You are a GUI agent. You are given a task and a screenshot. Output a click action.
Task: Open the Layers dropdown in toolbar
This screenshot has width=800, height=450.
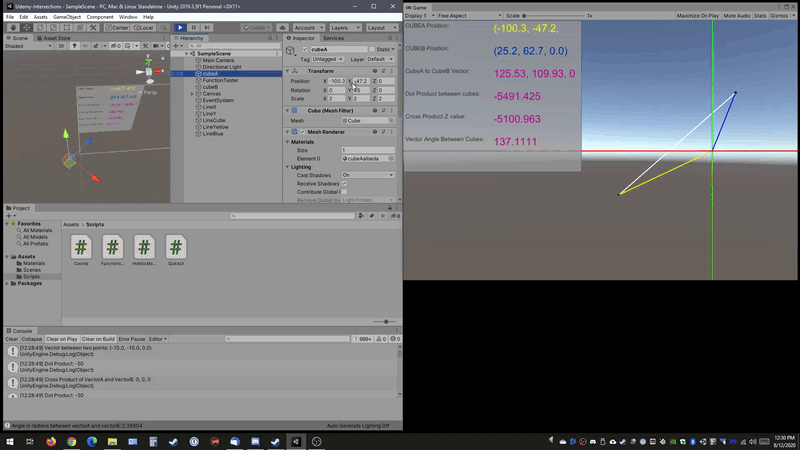click(x=345, y=28)
